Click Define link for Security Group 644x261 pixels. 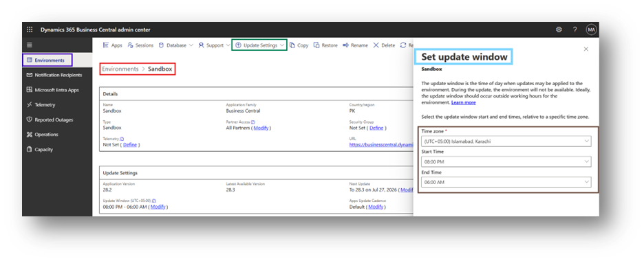376,128
